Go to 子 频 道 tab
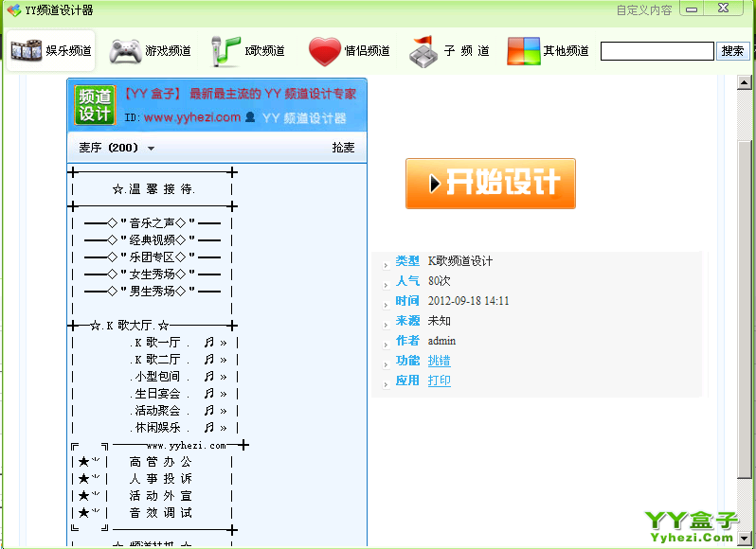The image size is (756, 549). point(449,50)
